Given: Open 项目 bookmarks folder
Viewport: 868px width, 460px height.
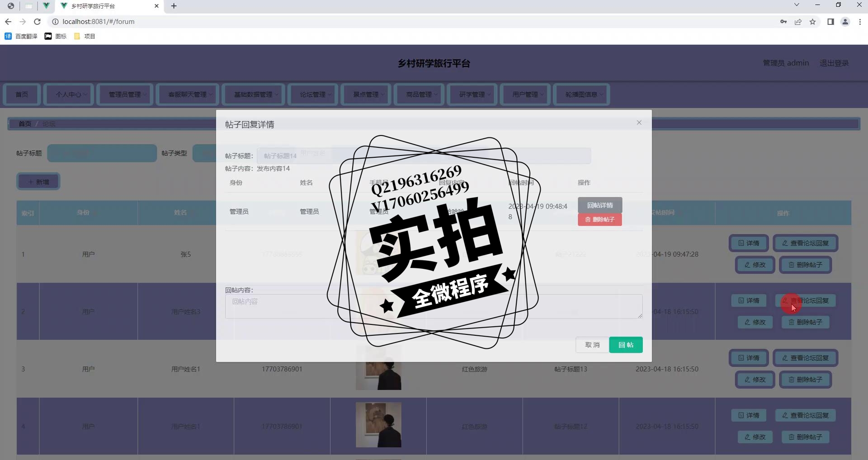Looking at the screenshot, I should pyautogui.click(x=85, y=36).
